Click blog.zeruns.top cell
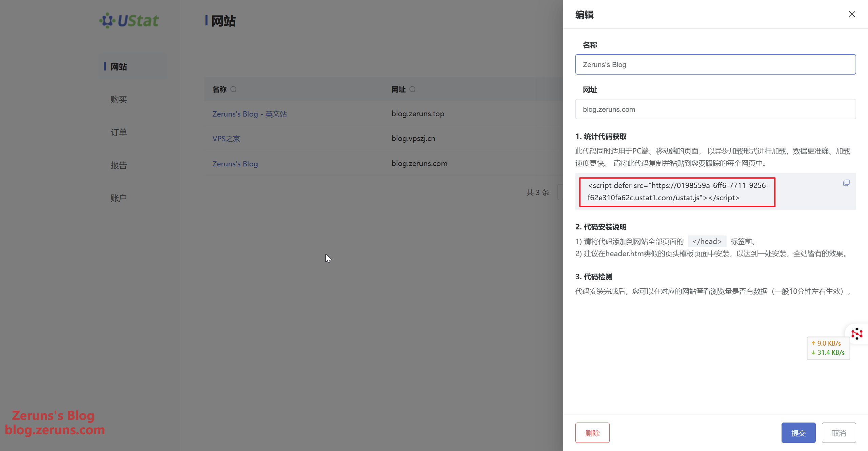868x451 pixels. [x=418, y=114]
